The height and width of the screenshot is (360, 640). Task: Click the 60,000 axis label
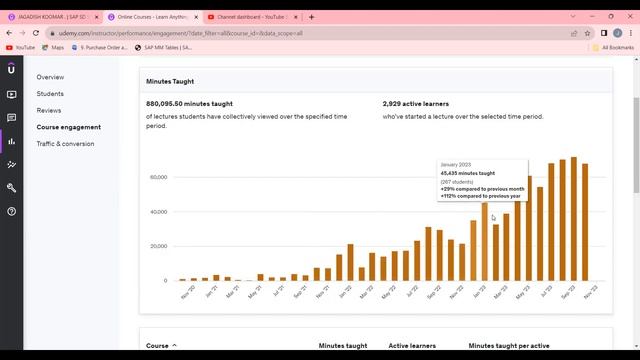click(158, 177)
